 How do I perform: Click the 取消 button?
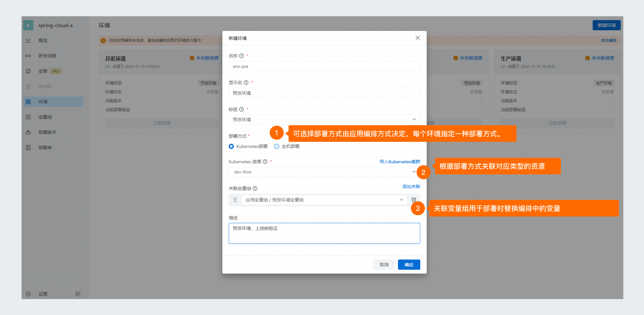pos(384,264)
